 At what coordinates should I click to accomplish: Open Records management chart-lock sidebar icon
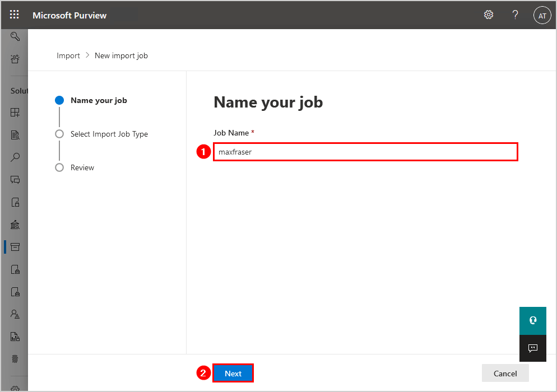(15, 337)
